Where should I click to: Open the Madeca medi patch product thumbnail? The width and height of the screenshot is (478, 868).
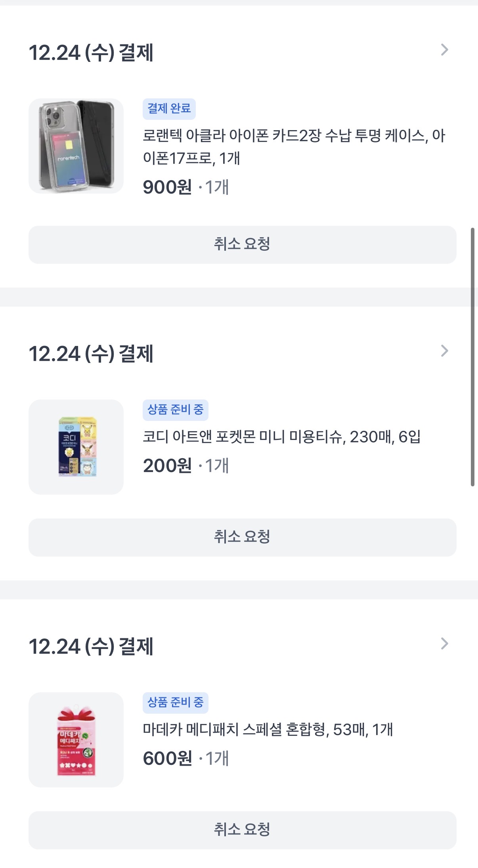[x=76, y=739]
